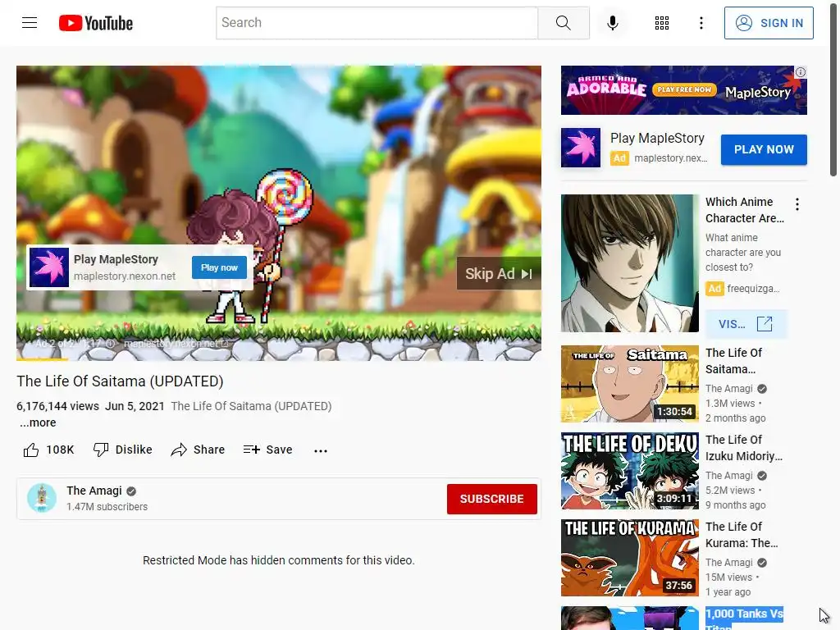Image resolution: width=840 pixels, height=630 pixels.
Task: Open the hamburger guide menu
Action: (x=30, y=22)
